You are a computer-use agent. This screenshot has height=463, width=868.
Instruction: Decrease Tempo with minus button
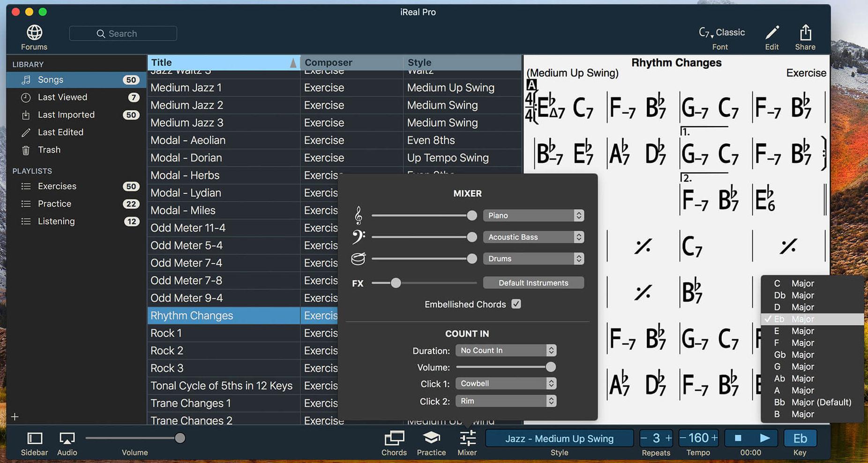[x=683, y=438]
